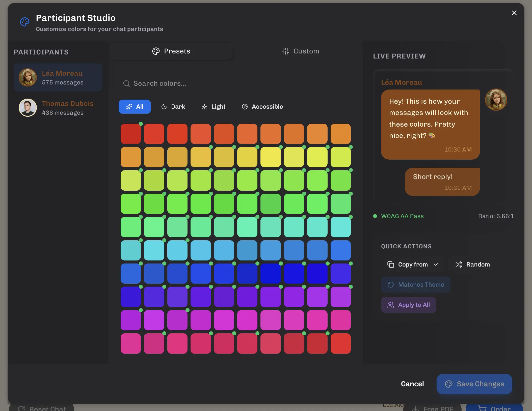Click the '436 messages' count text
The height and width of the screenshot is (411, 532).
pyautogui.click(x=63, y=113)
